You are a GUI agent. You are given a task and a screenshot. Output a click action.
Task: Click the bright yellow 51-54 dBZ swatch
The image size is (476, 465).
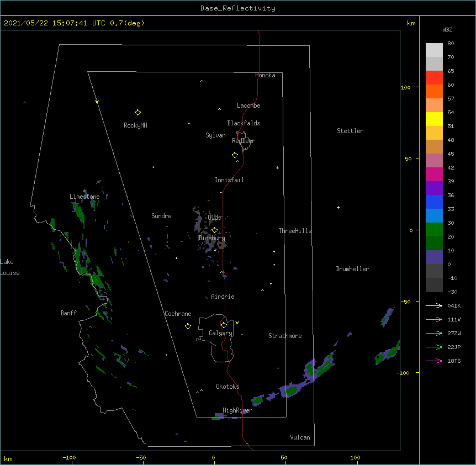[x=434, y=119]
